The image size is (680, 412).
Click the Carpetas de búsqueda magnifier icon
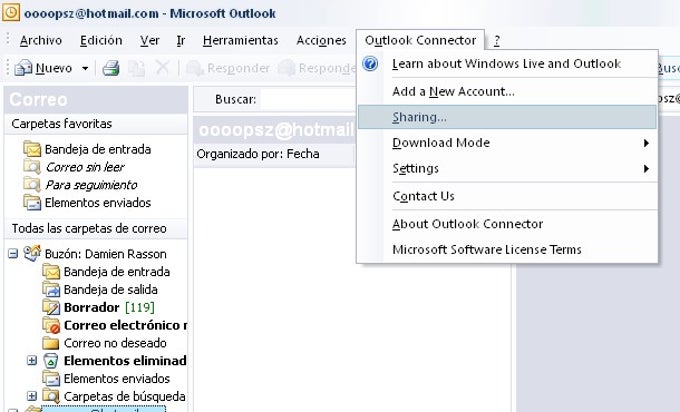[x=51, y=396]
